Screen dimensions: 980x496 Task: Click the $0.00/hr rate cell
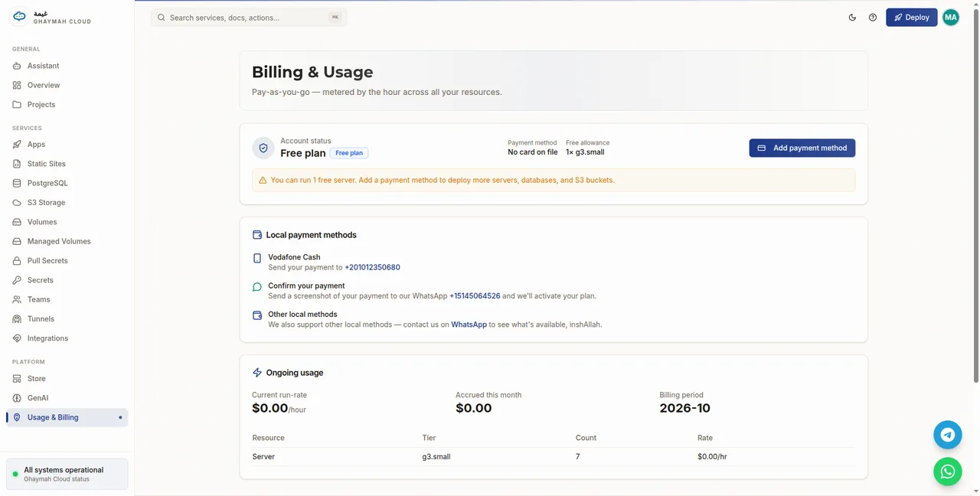pos(712,457)
